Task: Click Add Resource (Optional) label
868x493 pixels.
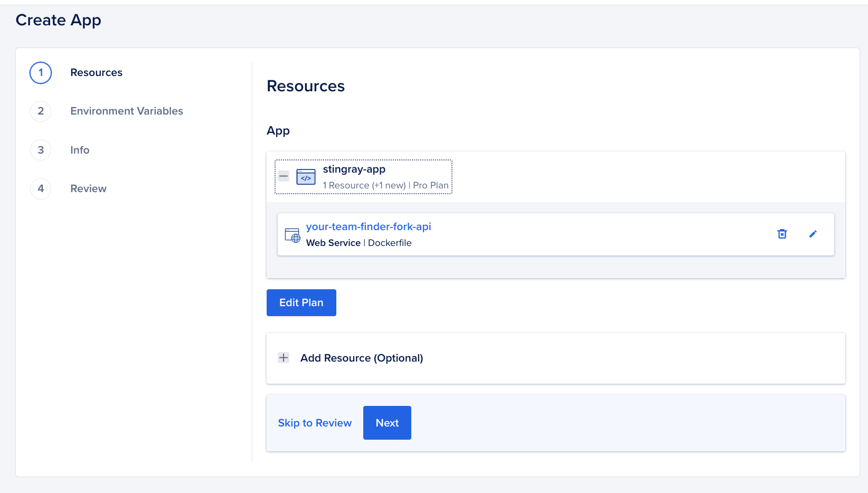Action: tap(362, 358)
